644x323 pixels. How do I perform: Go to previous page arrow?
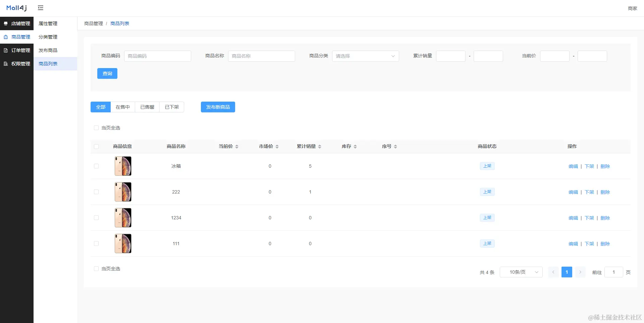point(553,272)
